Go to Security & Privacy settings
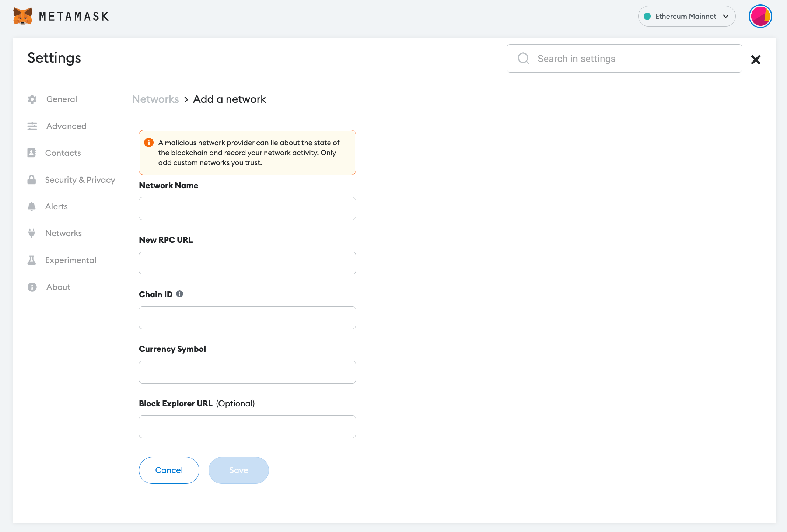 (x=80, y=180)
